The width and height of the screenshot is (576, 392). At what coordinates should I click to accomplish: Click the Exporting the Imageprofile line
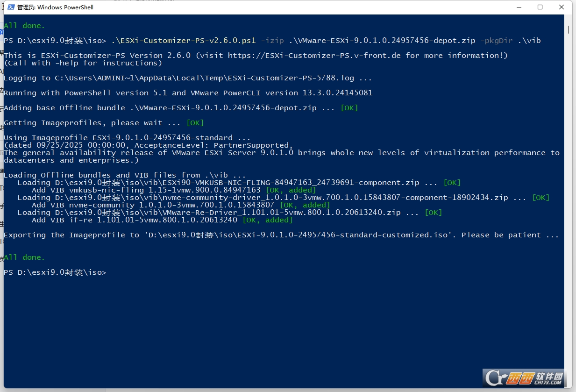(187, 235)
